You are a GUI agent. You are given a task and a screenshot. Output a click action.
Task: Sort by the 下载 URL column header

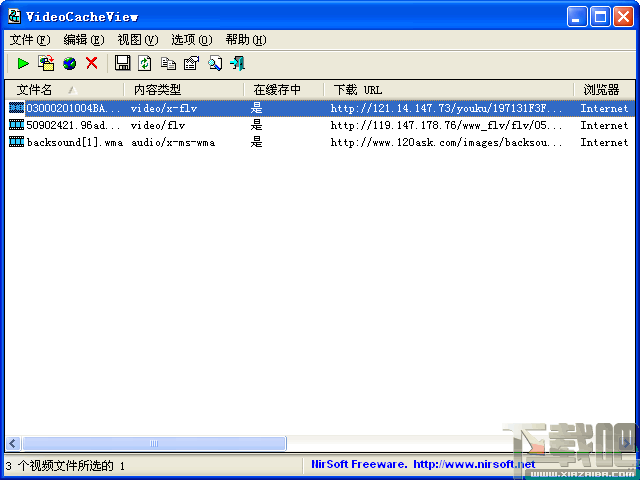coord(448,89)
